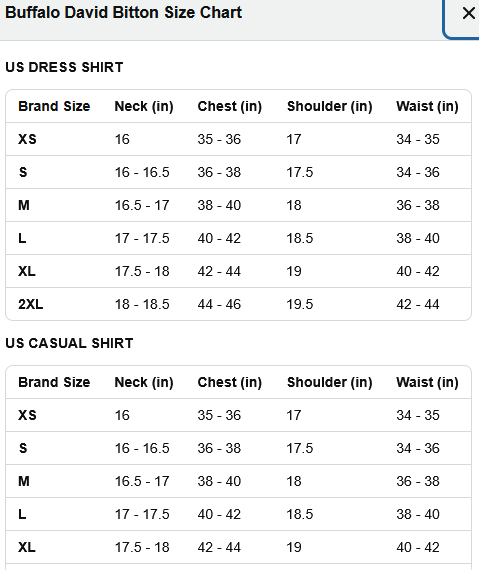The width and height of the screenshot is (479, 570).
Task: Click dress shirt Waist (in) column header
Action: (x=427, y=106)
